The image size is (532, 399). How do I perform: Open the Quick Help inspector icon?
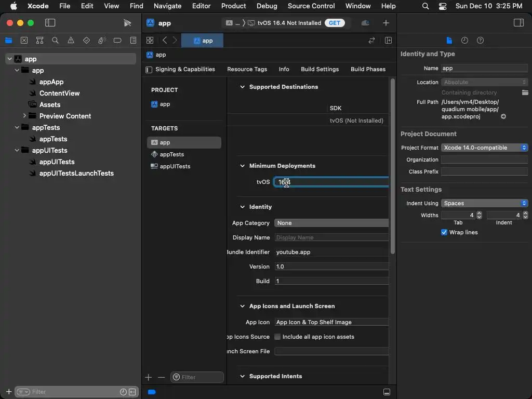tap(480, 41)
